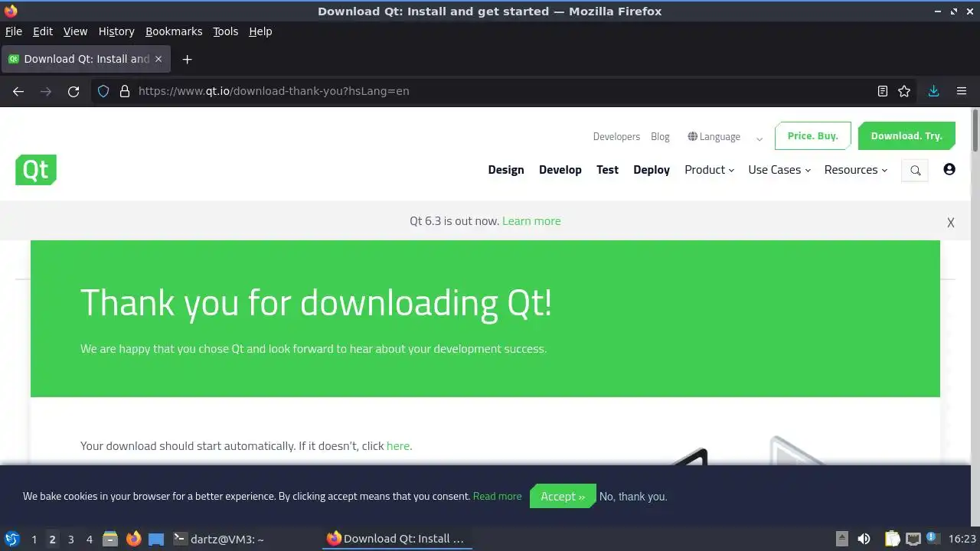This screenshot has width=980, height=551.
Task: Open the notification tray icon
Action: pos(933,539)
